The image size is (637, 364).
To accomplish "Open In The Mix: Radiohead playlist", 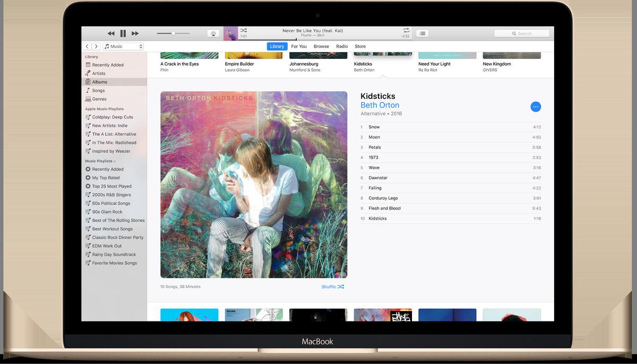I will (114, 142).
